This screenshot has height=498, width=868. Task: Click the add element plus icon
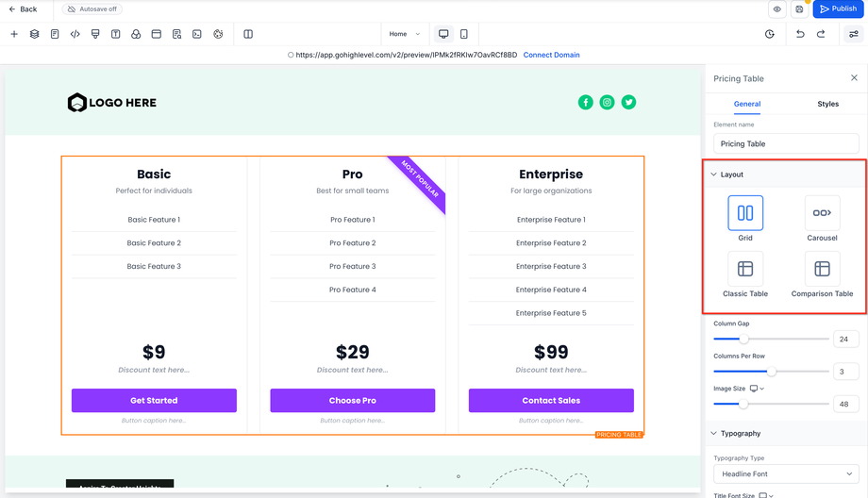(x=14, y=34)
